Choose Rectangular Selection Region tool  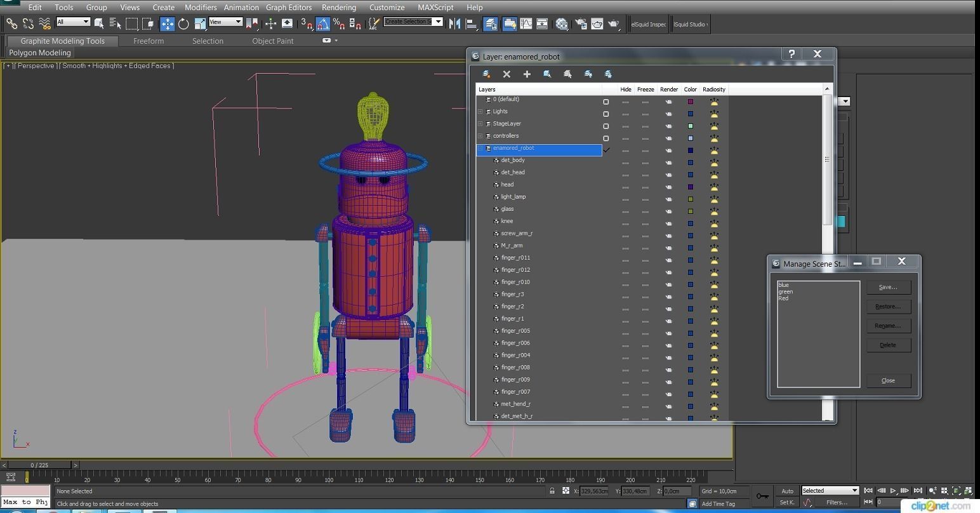[x=131, y=23]
